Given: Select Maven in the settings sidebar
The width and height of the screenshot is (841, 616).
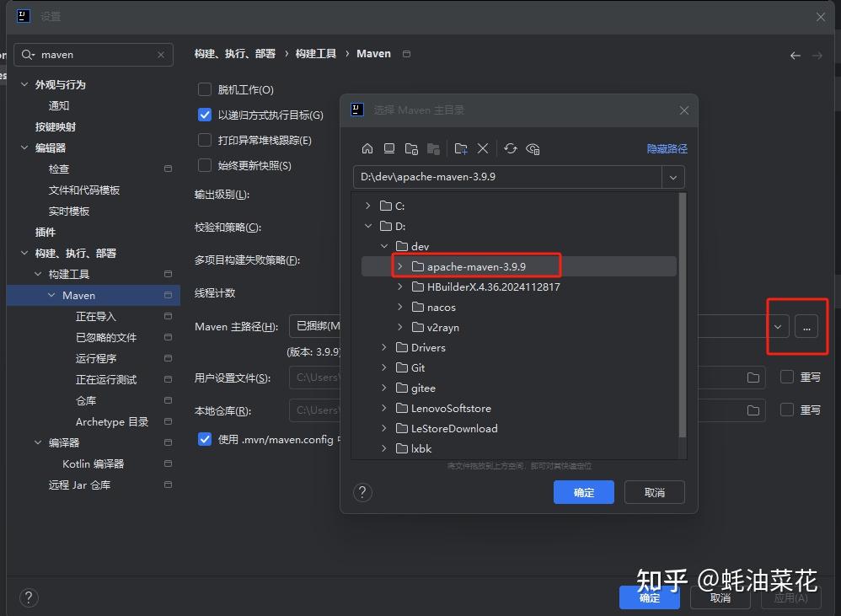Looking at the screenshot, I should pyautogui.click(x=79, y=295).
